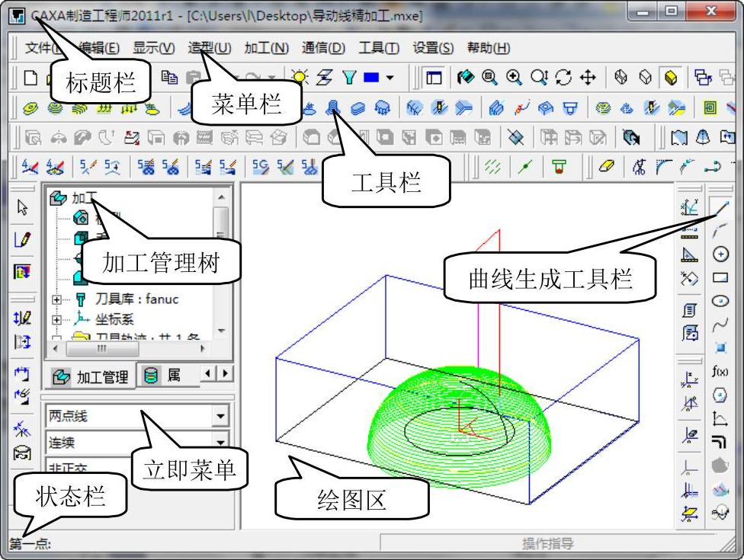This screenshot has height=560, width=744.
Task: Click the tab scroll left arrow
Action: coord(207,373)
